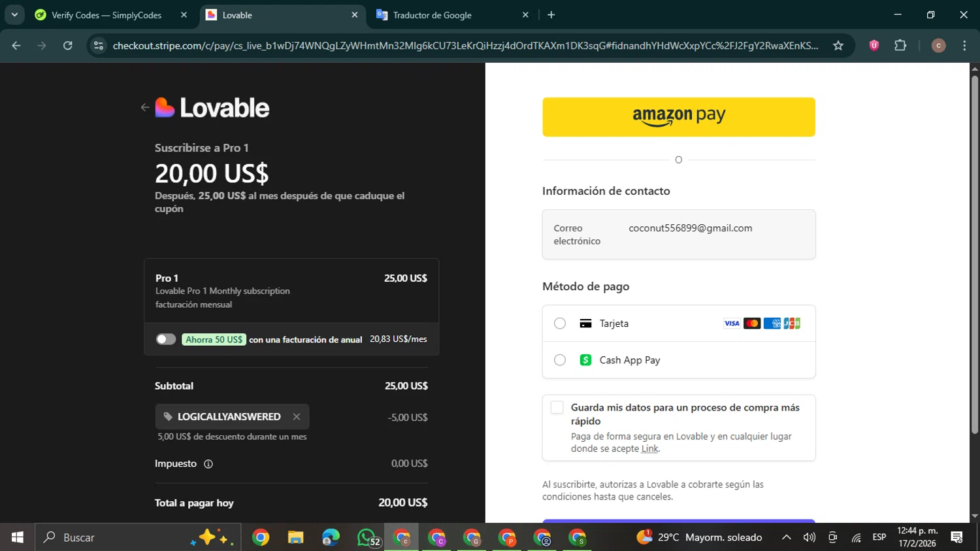980x551 pixels.
Task: Open File Explorer from taskbar
Action: pos(296,538)
